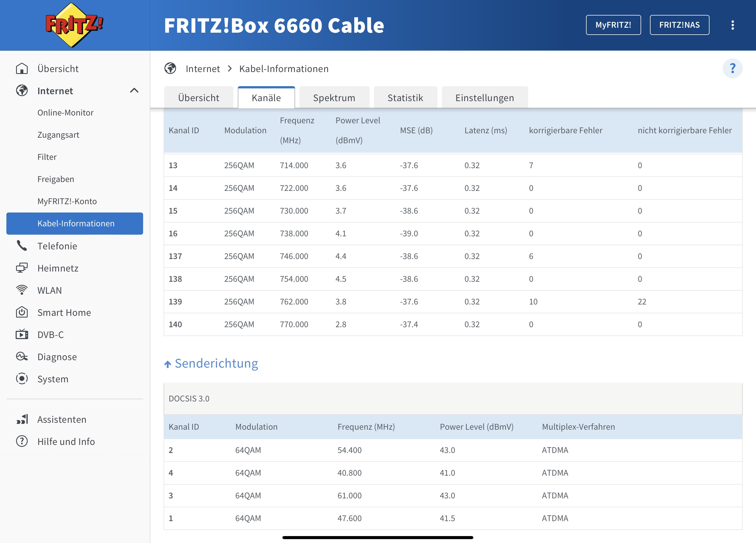The image size is (756, 543).
Task: Expand the System menu entry
Action: [53, 379]
